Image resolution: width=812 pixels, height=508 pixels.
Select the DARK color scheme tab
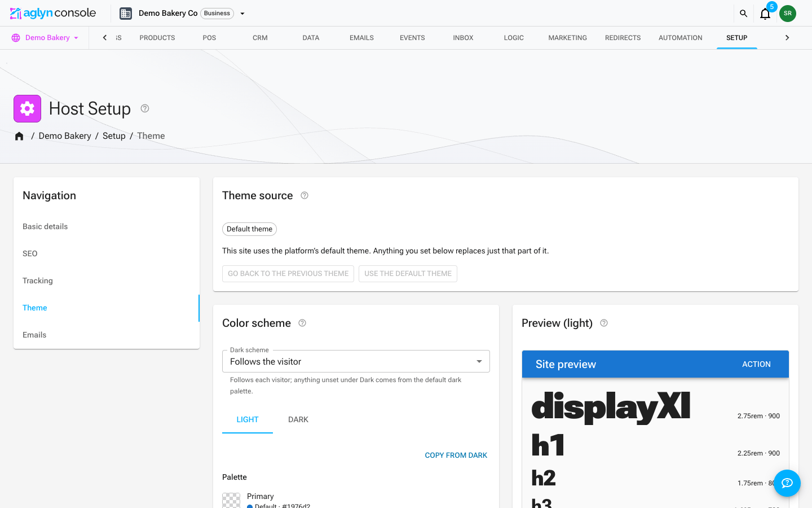[x=298, y=419]
